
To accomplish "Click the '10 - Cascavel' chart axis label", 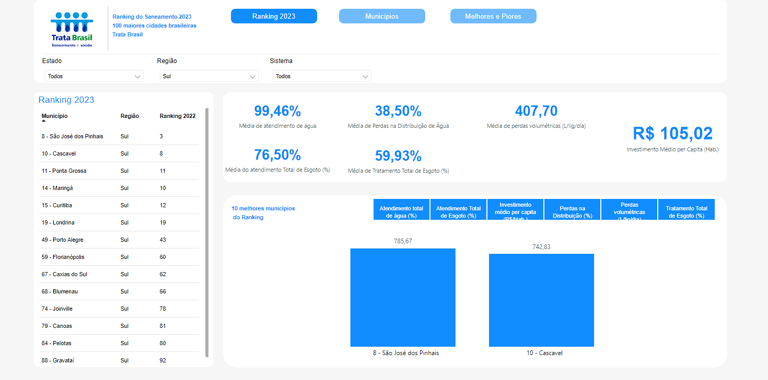I will click(x=546, y=353).
